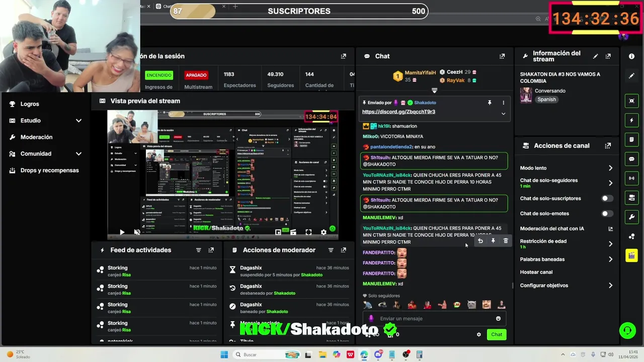
Task: Click the Spanish language tag
Action: (x=546, y=100)
